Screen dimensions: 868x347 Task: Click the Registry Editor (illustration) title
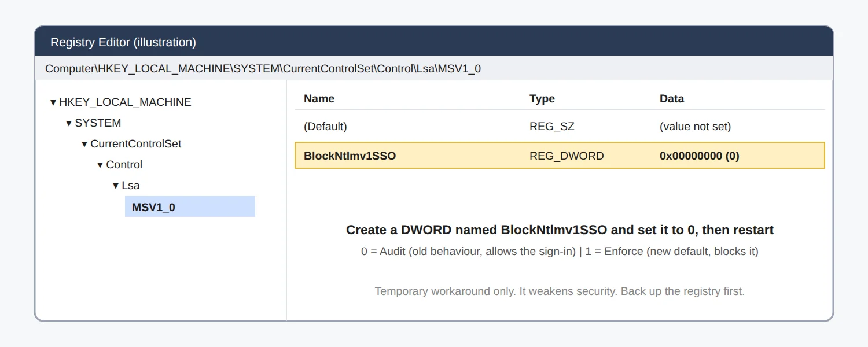(123, 42)
